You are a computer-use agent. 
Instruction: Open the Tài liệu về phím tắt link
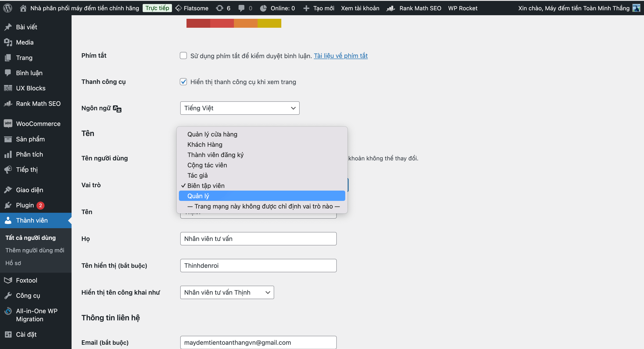point(341,55)
